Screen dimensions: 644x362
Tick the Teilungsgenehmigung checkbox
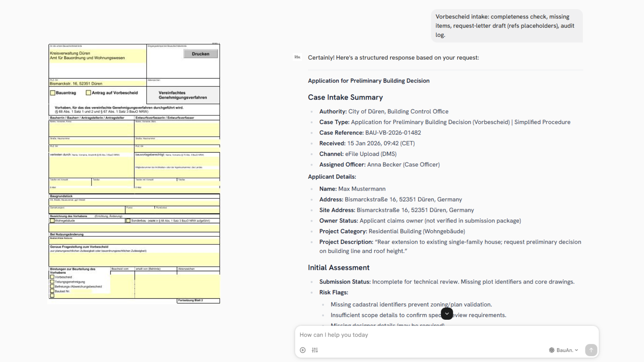pyautogui.click(x=52, y=282)
